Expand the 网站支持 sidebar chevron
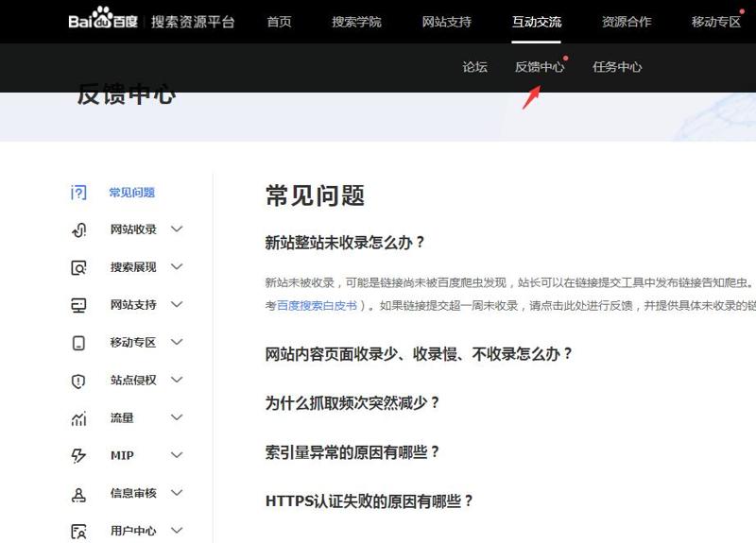This screenshot has width=756, height=543. 177,304
